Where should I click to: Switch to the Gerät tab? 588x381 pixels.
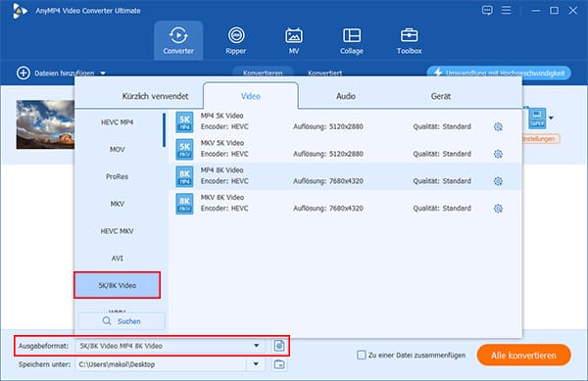441,96
